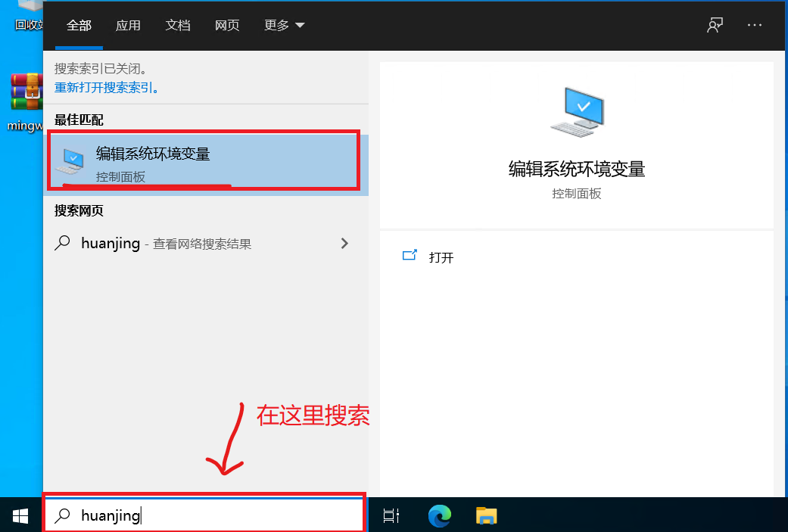Click the open icon beside 打开

(x=410, y=255)
